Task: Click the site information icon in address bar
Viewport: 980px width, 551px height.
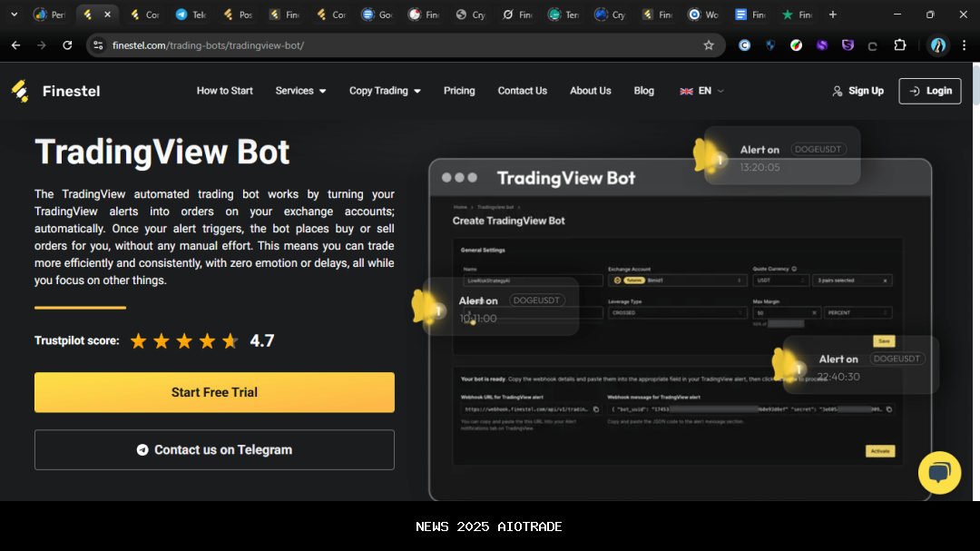Action: pos(99,45)
